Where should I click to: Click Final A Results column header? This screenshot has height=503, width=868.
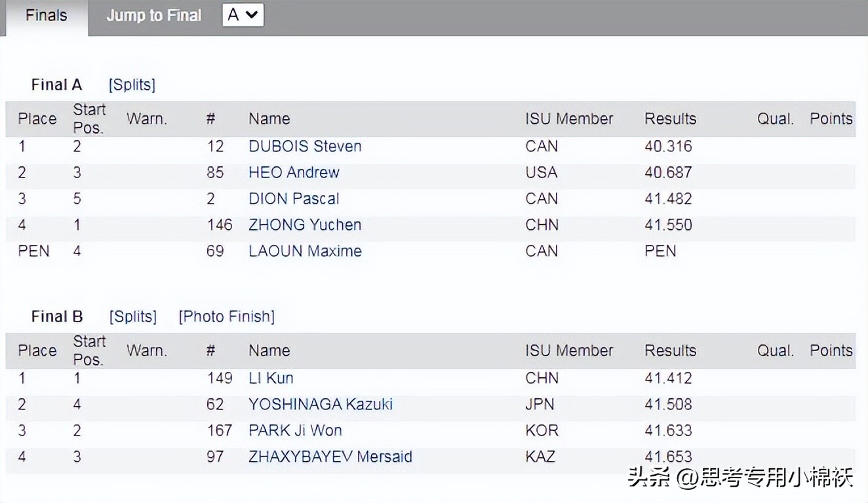coord(670,119)
